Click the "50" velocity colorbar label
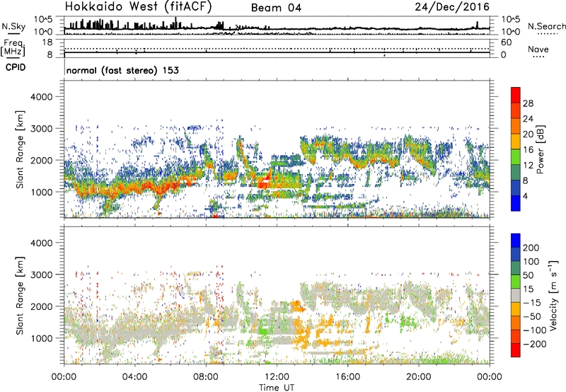Screen dimensions: 566x392 point(528,275)
